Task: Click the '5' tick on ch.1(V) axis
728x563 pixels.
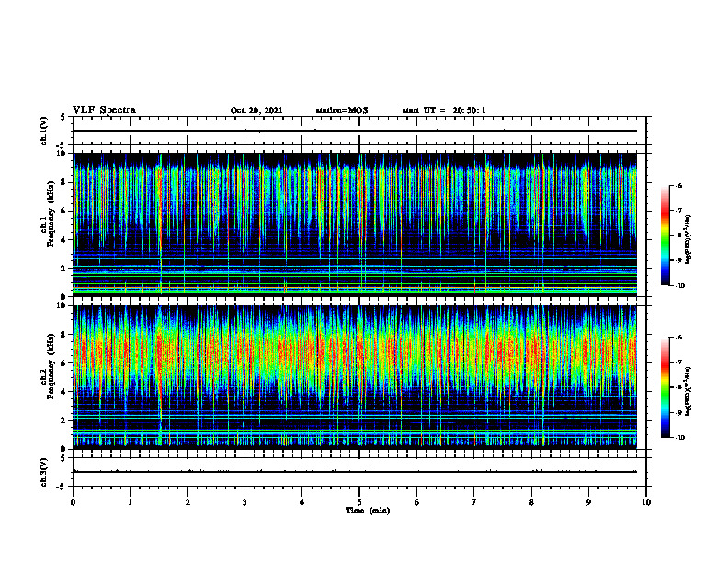Action: pos(63,117)
